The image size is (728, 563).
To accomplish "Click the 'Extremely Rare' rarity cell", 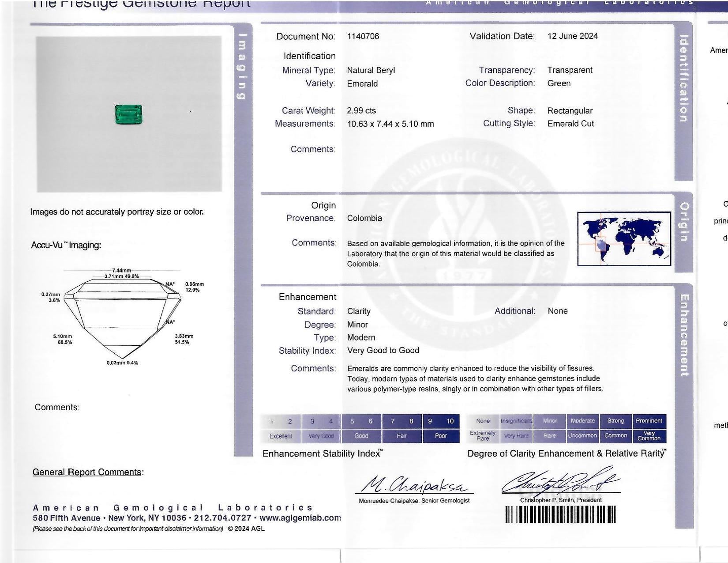I will coord(483,436).
